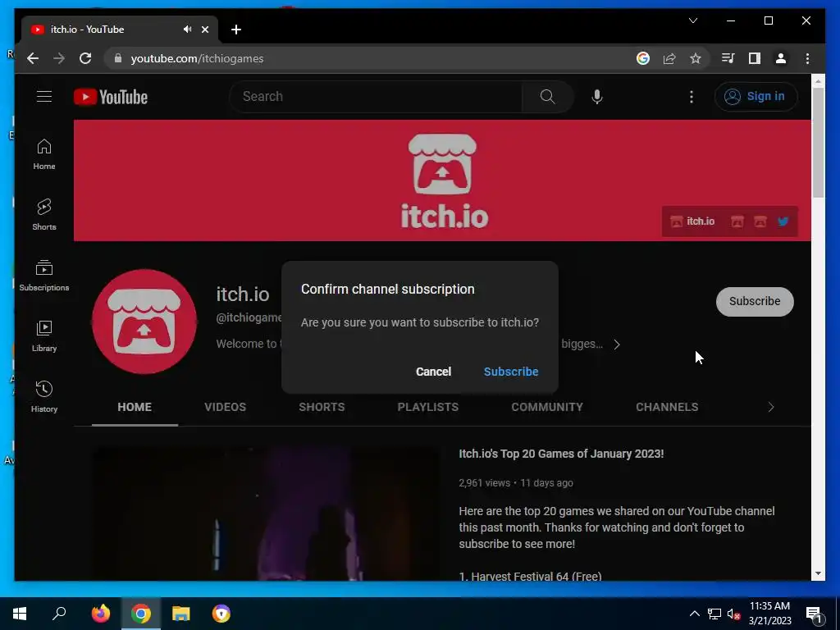Open Home in the sidebar
Viewport: 840px width, 630px height.
pyautogui.click(x=44, y=154)
